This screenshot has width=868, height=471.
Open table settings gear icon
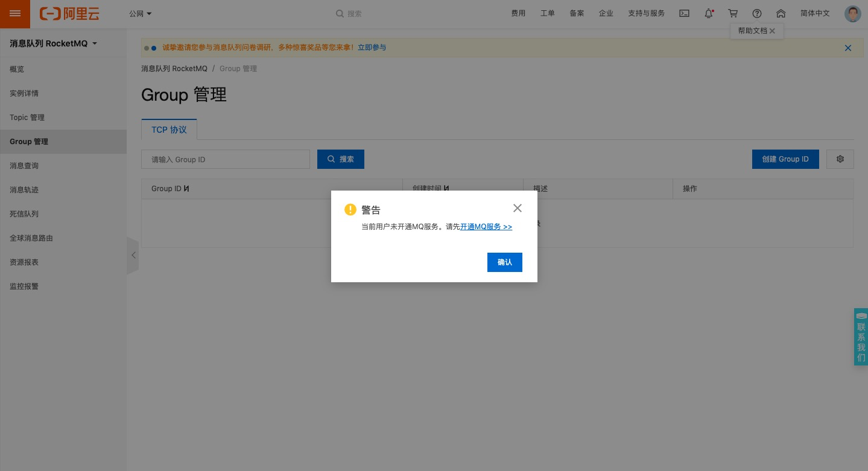pyautogui.click(x=840, y=159)
